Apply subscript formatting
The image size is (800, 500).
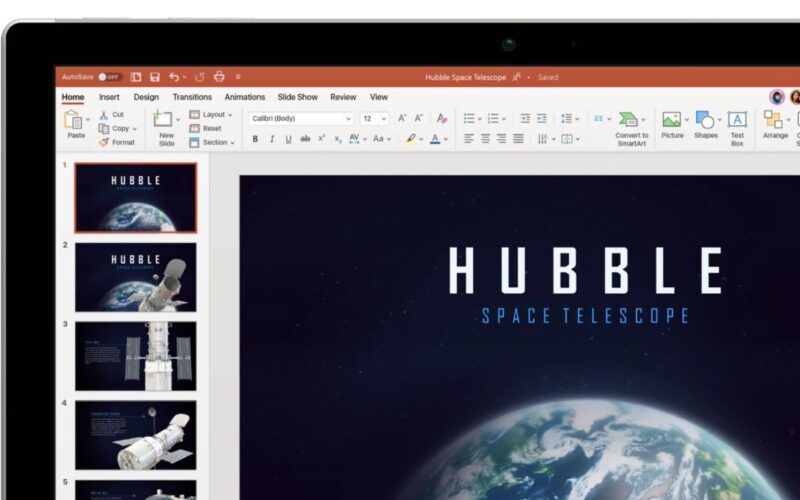[x=338, y=139]
